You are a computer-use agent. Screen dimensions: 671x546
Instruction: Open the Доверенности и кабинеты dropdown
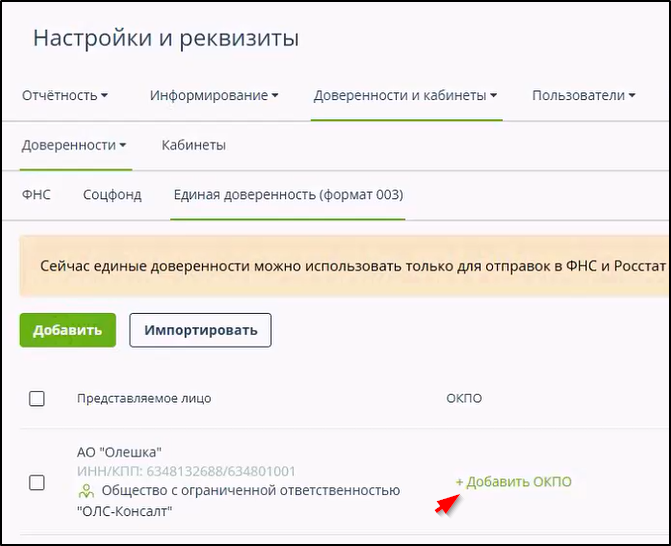click(405, 96)
